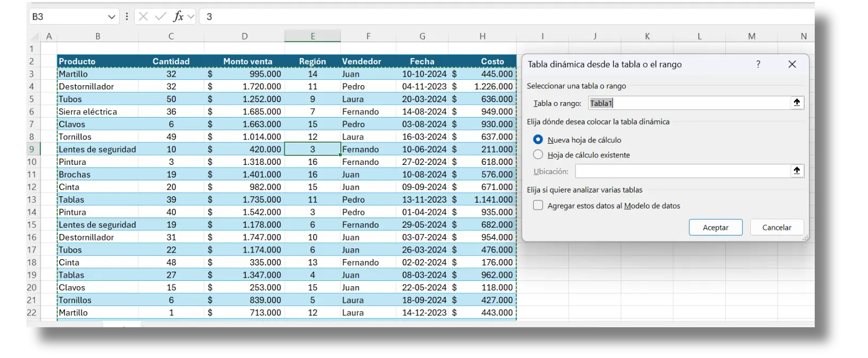This screenshot has height=358, width=868.
Task: Click the Pedro vendedor cell in row 14
Action: click(368, 212)
